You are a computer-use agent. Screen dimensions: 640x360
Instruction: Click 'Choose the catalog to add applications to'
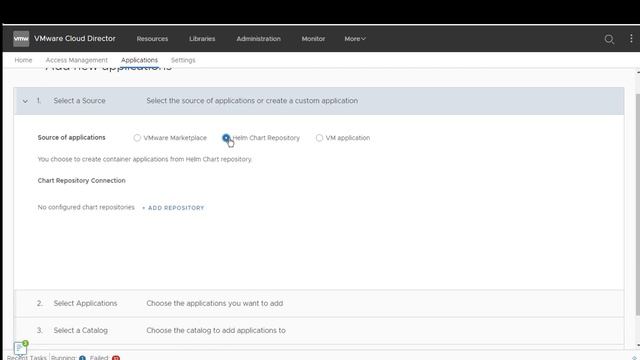[x=216, y=330]
